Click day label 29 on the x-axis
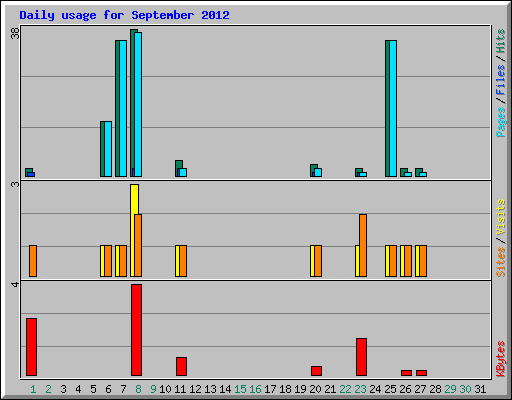This screenshot has width=512, height=400. point(450,389)
